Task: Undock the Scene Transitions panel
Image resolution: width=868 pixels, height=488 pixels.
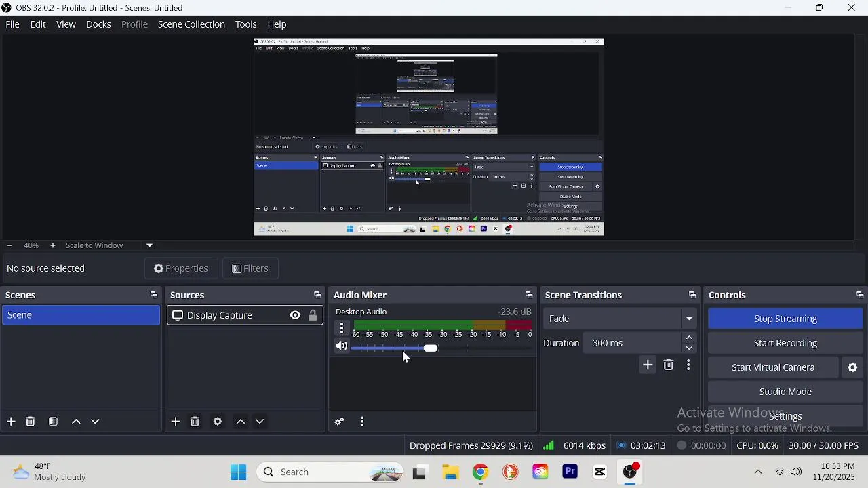Action: tap(692, 296)
